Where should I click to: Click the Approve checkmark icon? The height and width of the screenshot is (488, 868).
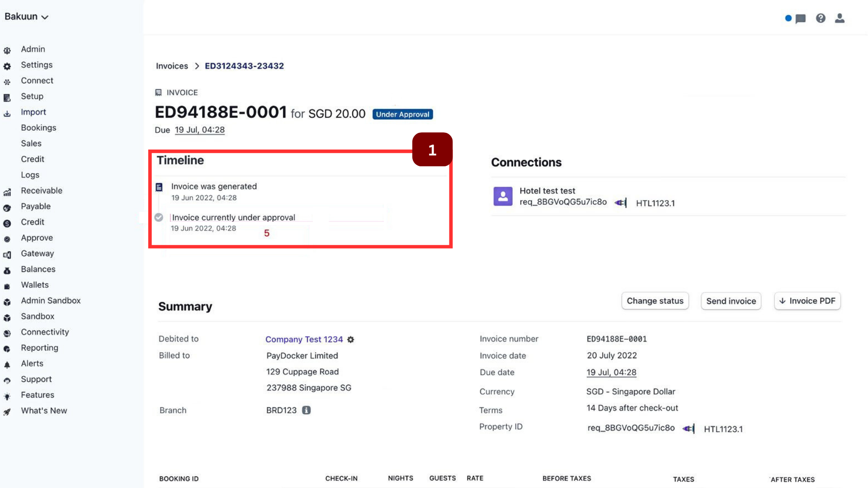pyautogui.click(x=7, y=239)
